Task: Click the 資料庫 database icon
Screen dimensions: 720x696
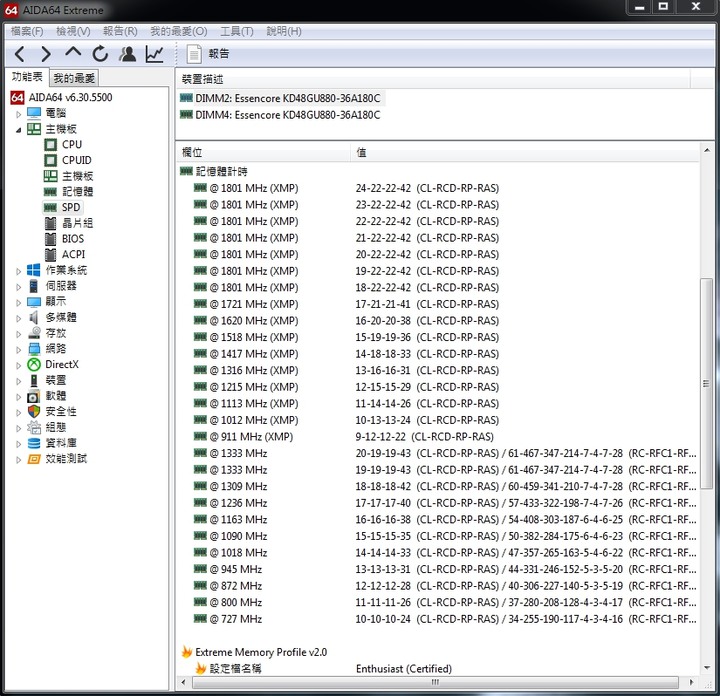Action: click(x=34, y=443)
